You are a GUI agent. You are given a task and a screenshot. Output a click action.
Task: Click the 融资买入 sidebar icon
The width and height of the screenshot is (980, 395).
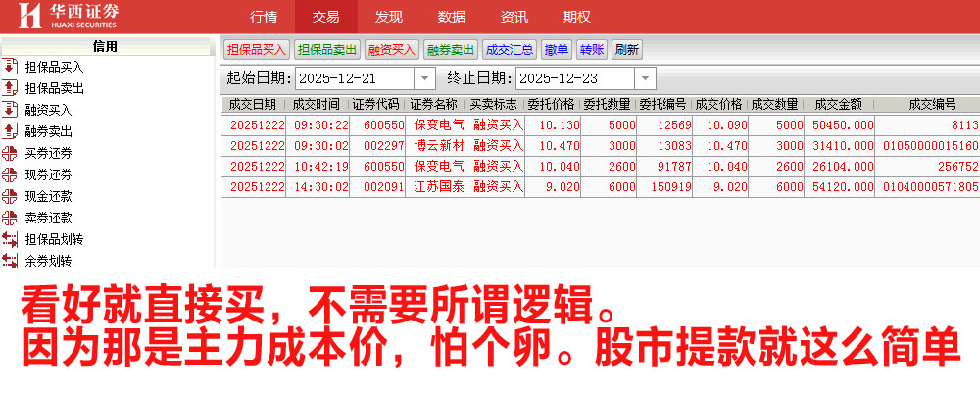pos(10,110)
